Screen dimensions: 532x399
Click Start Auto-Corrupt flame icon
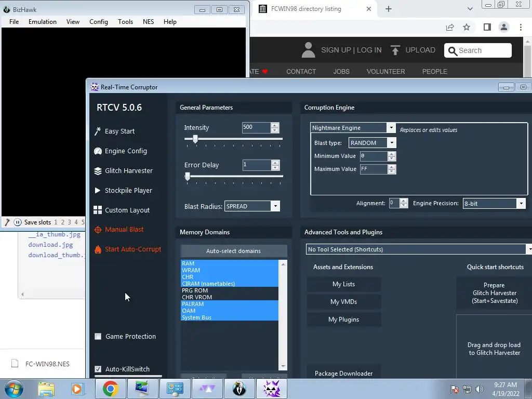point(98,249)
